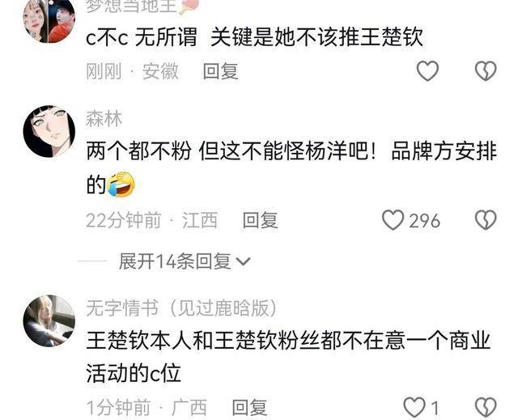Open 无字情书 commenter's avatar
The image size is (518, 420).
(x=49, y=320)
